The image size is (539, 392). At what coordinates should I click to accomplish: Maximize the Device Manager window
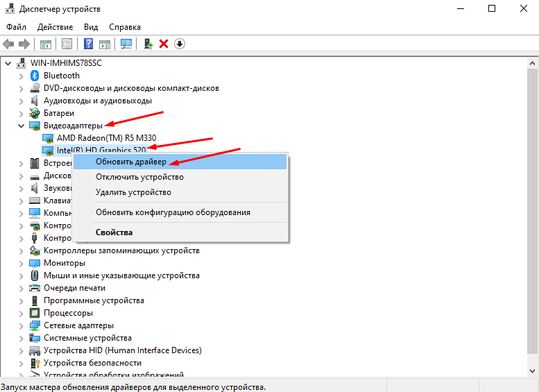(492, 8)
